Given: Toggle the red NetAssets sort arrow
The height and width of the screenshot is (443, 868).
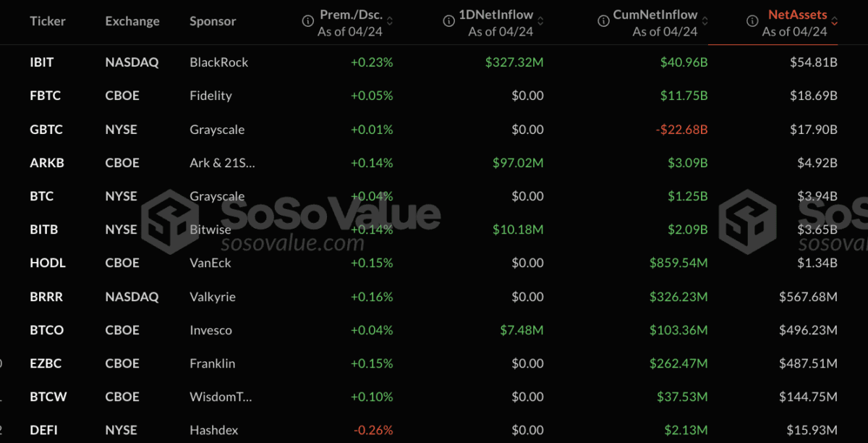Looking at the screenshot, I should click(x=835, y=22).
